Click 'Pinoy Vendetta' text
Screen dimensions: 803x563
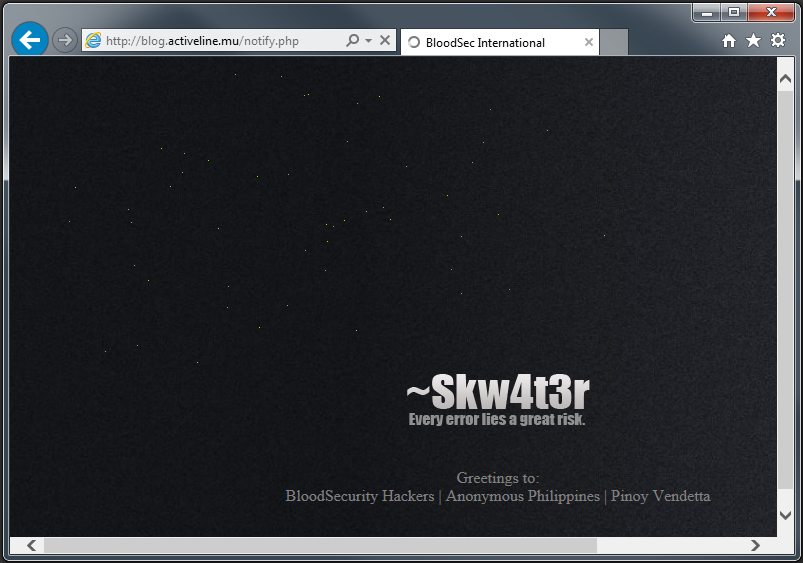click(661, 496)
